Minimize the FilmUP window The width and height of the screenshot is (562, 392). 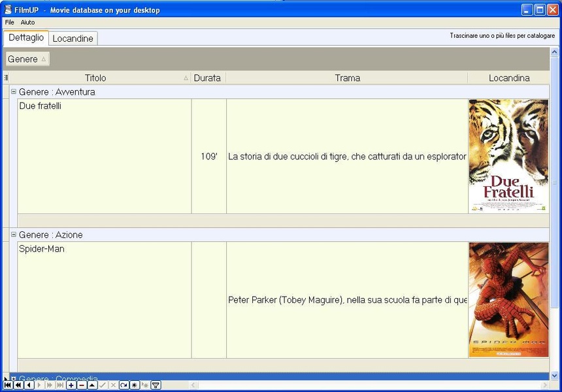(527, 10)
